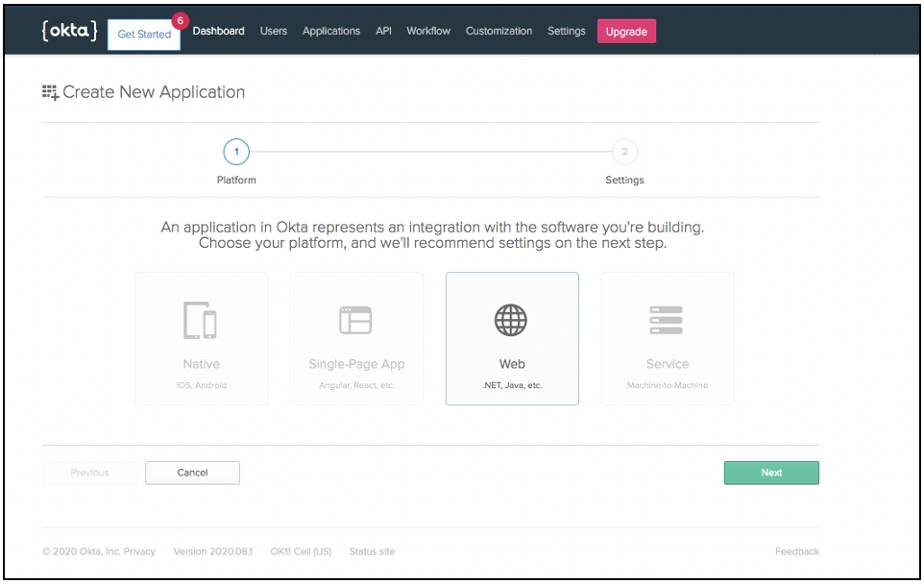Open the Customization menu
This screenshot has height=584, width=924.
[498, 31]
